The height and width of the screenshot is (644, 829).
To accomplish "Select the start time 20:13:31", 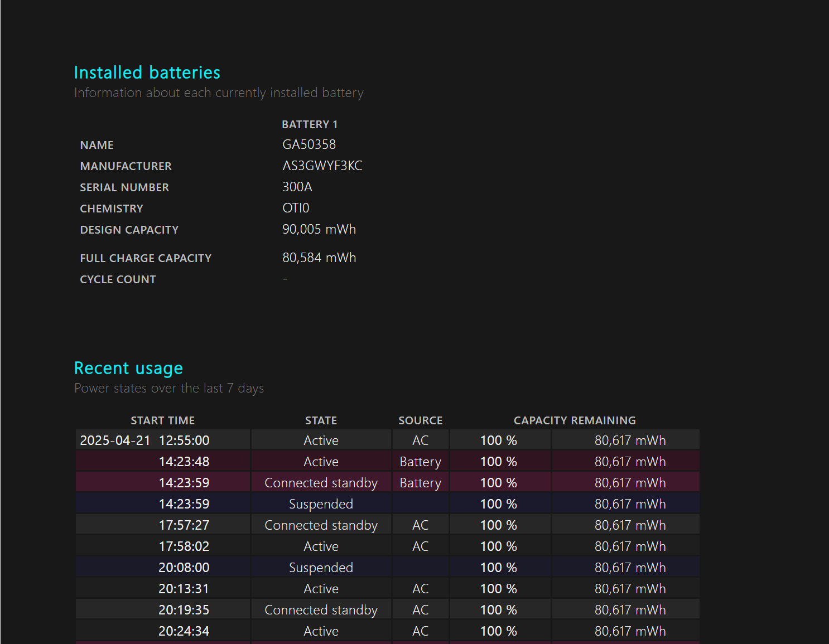I will coord(184,589).
